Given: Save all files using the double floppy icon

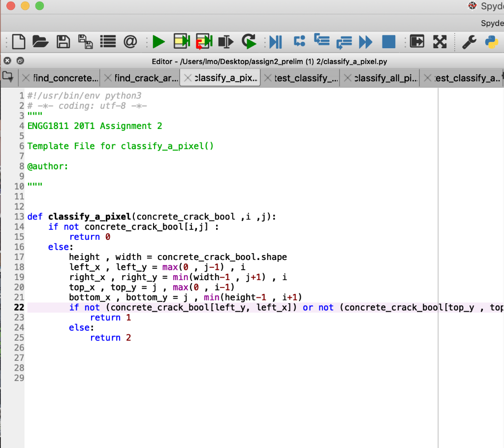Looking at the screenshot, I should click(x=86, y=42).
